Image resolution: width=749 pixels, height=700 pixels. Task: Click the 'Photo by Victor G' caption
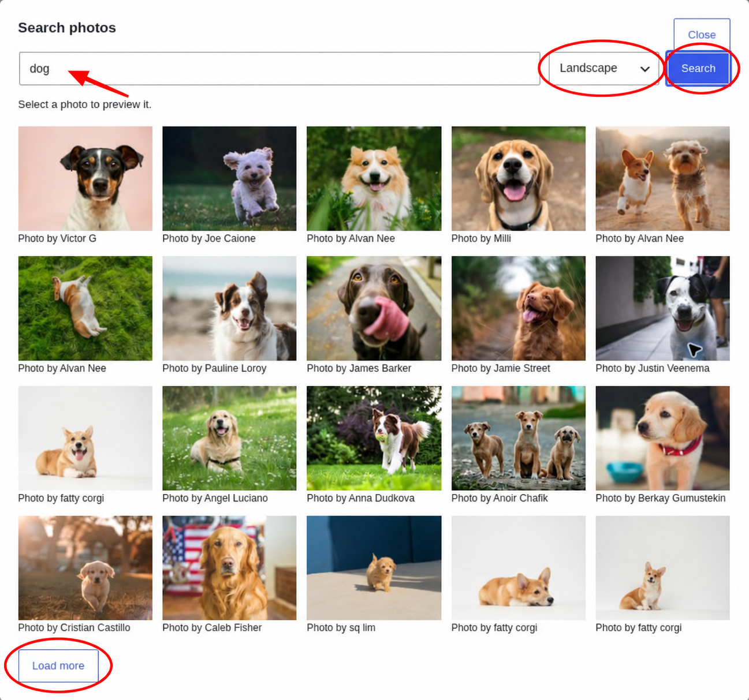point(57,238)
